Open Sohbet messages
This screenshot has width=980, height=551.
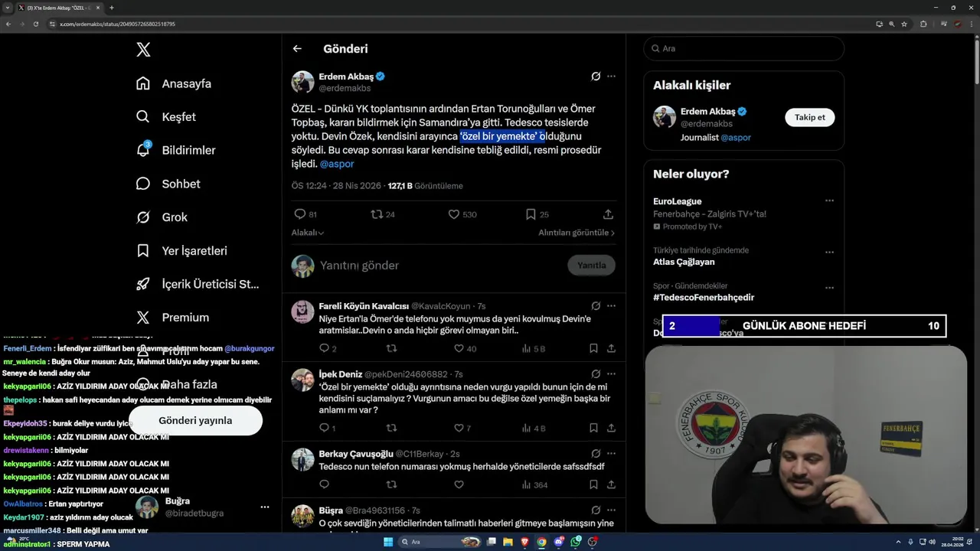coord(168,184)
